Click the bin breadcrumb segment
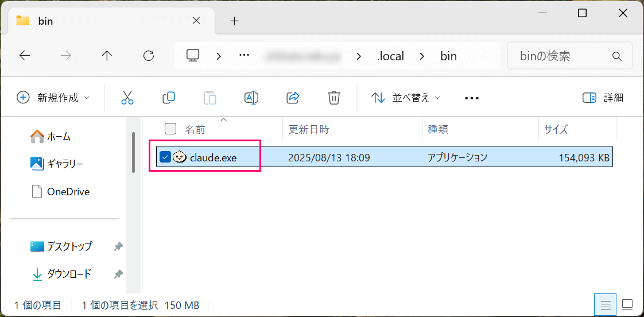 click(448, 56)
